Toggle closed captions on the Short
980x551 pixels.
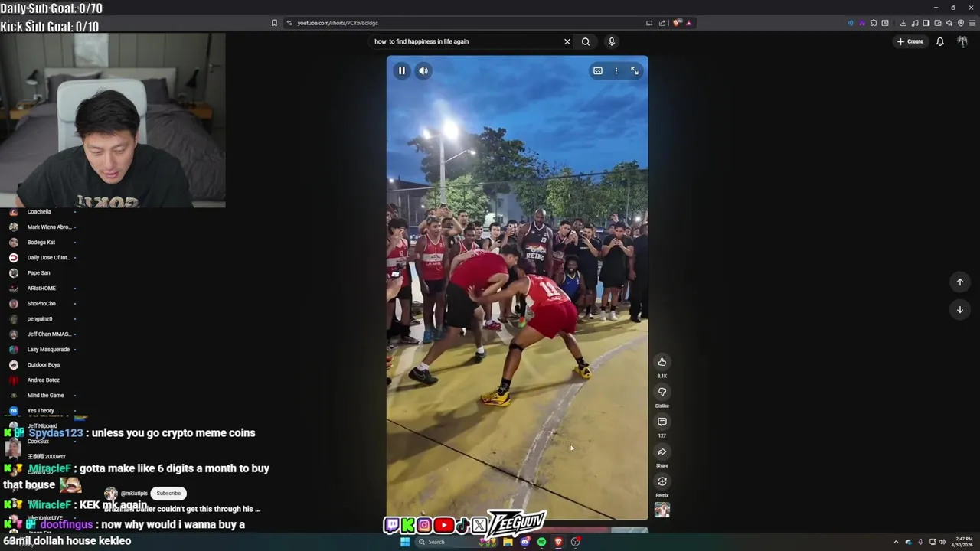point(598,71)
